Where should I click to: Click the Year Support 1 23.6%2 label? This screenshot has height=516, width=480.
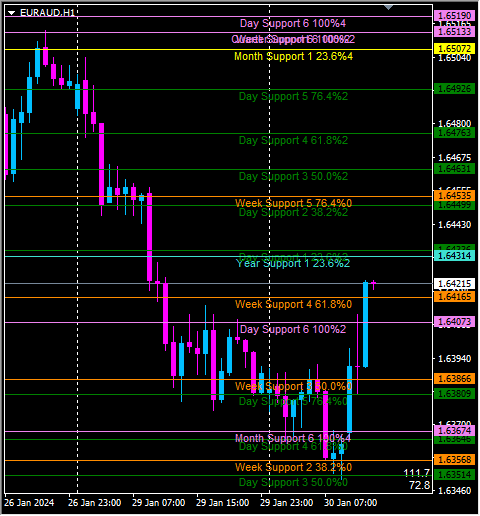[x=293, y=263]
